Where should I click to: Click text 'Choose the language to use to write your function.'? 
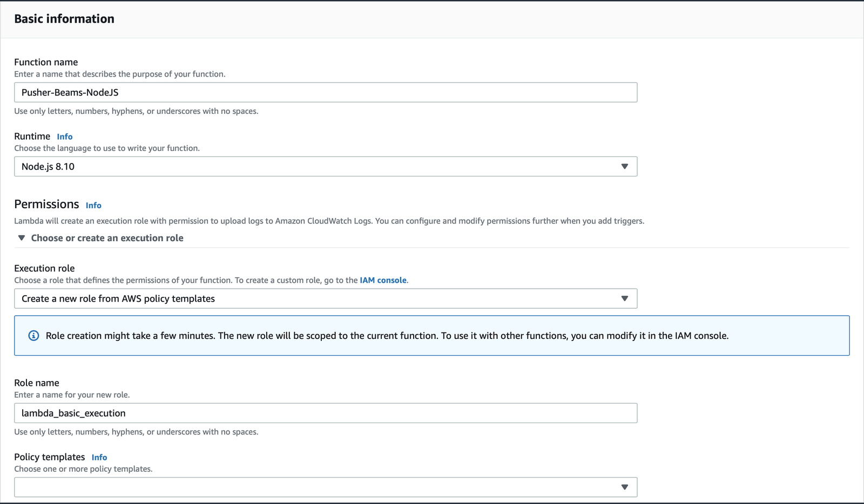[x=107, y=148]
